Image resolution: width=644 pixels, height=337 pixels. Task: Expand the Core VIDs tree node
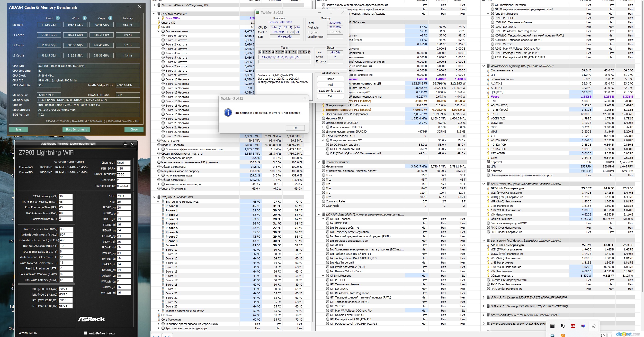coord(158,18)
